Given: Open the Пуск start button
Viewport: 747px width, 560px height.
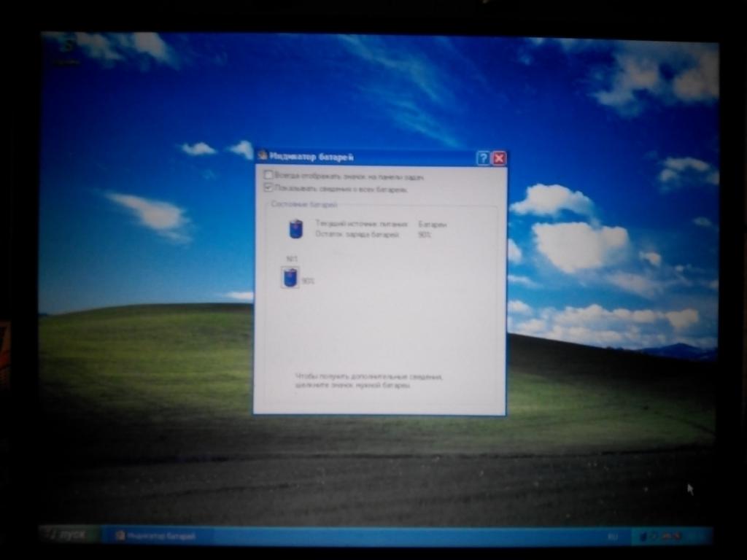Looking at the screenshot, I should [69, 534].
